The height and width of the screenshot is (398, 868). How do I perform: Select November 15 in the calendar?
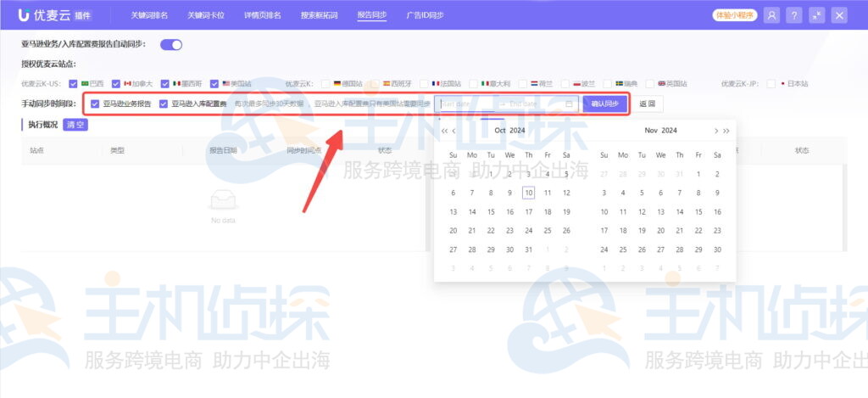(698, 212)
